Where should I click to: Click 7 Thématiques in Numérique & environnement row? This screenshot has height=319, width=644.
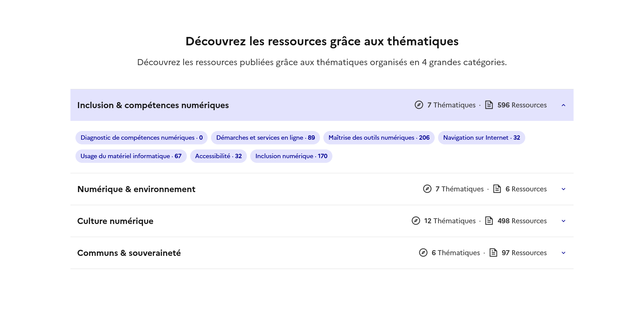(460, 189)
